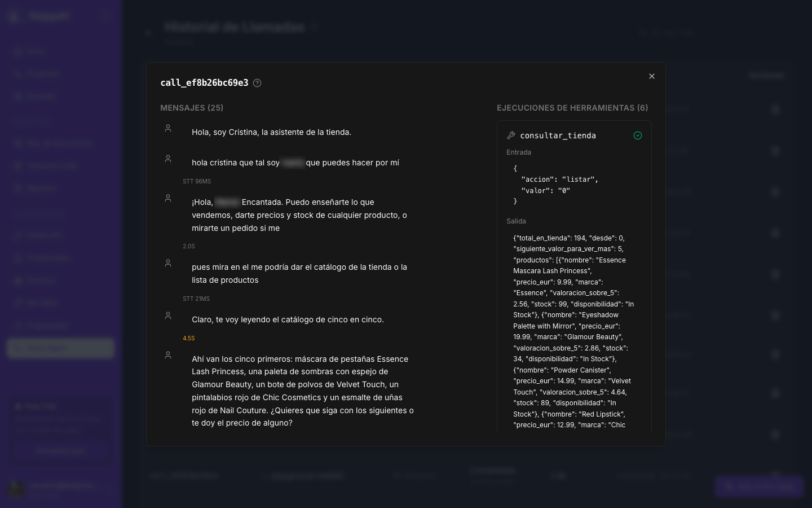This screenshot has height=508, width=812.
Task: Click the "EJECUCIONES DE HERRAMIENTAS (6)" heading
Action: pyautogui.click(x=572, y=108)
